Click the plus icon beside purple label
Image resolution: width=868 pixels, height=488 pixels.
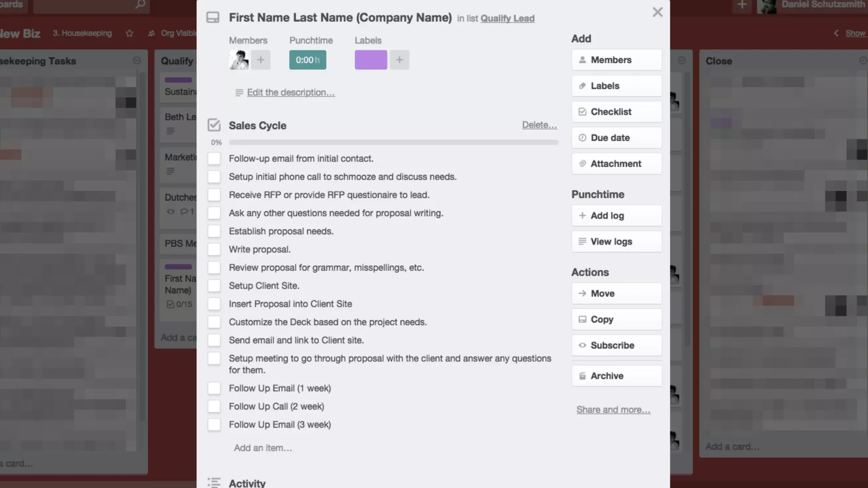coord(399,60)
